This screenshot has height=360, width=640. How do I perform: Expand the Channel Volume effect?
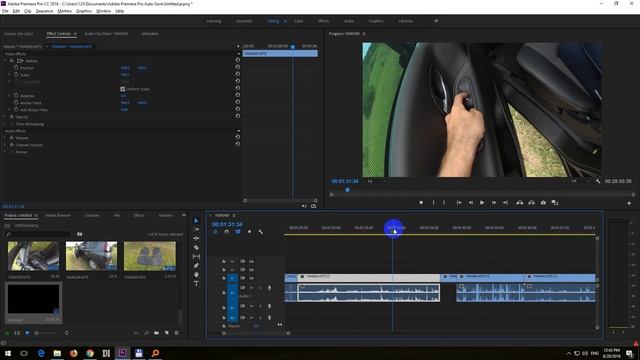coord(6,145)
